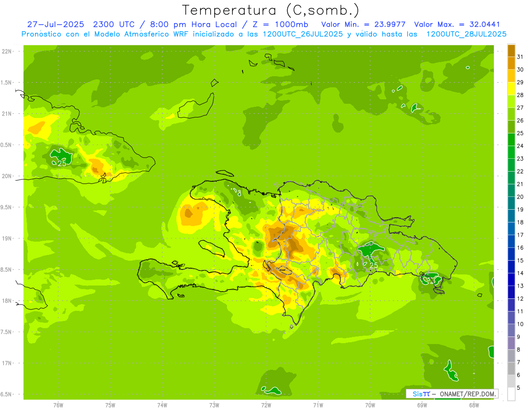Click the '74W' longitude axis label
Viewport: 532px width, 411px height.
click(x=162, y=405)
